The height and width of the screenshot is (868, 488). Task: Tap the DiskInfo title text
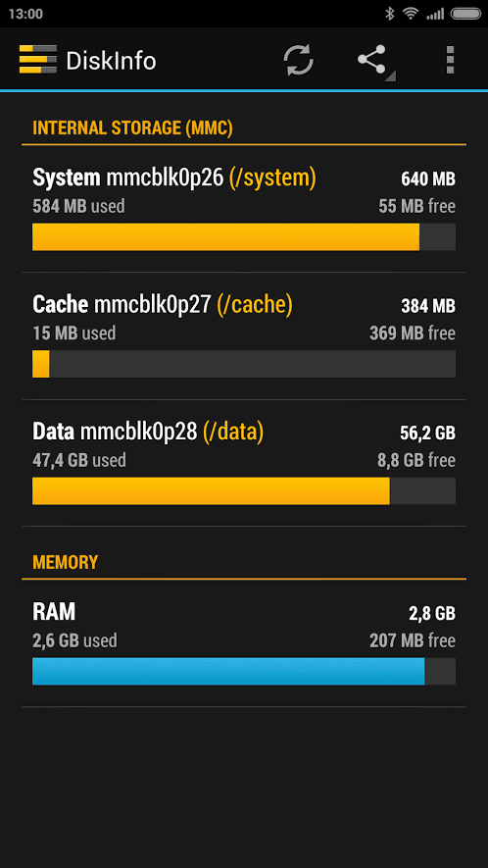[111, 61]
